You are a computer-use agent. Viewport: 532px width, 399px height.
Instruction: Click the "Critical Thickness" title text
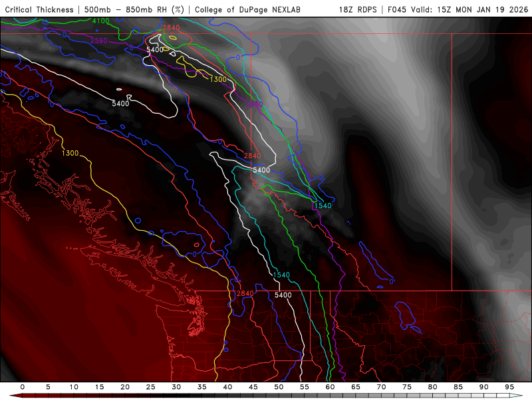point(39,10)
